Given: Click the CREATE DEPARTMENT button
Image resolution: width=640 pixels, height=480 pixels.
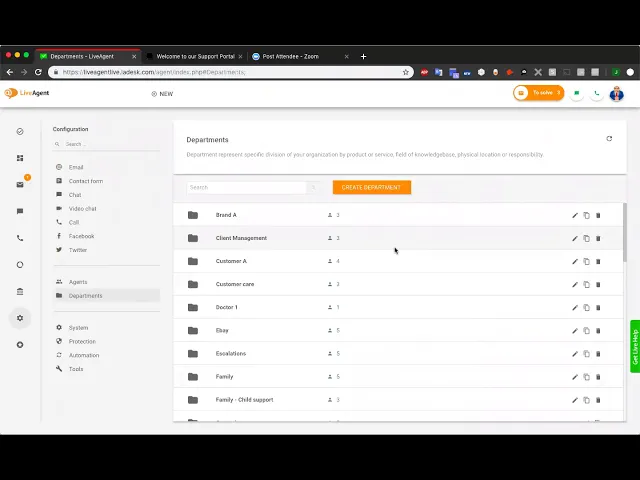Looking at the screenshot, I should (372, 187).
